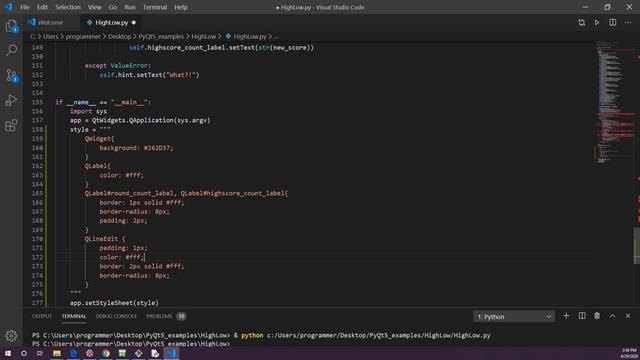The image size is (640, 360).
Task: Split the terminal panel
Action: [582, 316]
